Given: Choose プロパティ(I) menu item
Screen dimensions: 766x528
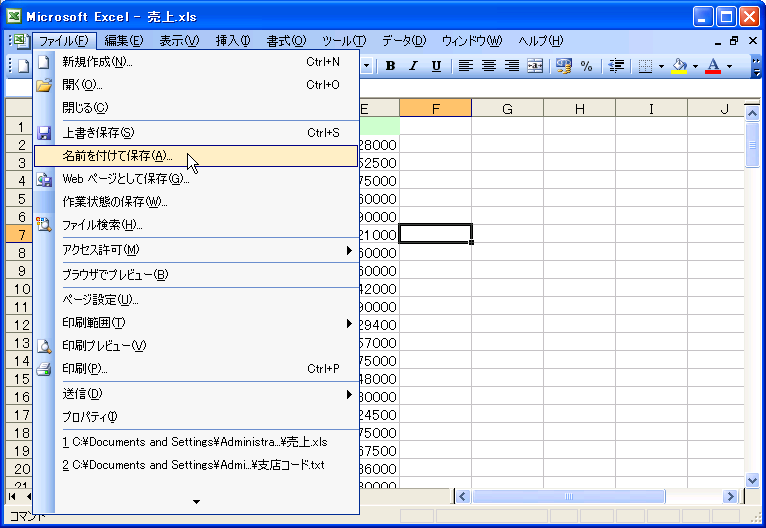Looking at the screenshot, I should [196, 417].
